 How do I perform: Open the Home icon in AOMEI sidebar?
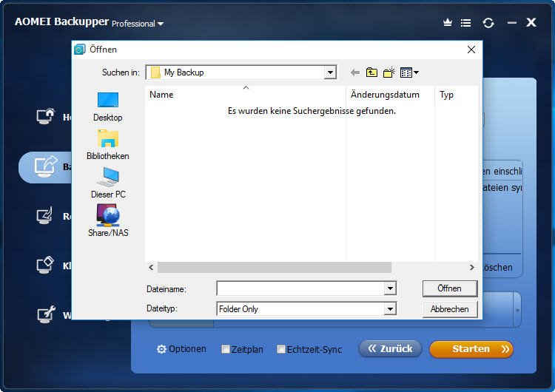click(x=46, y=116)
